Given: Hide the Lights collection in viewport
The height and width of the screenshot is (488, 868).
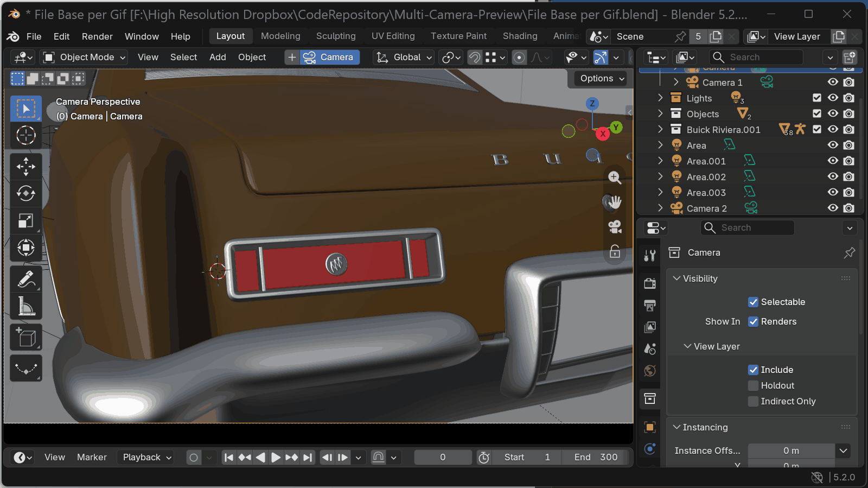Looking at the screenshot, I should point(833,98).
